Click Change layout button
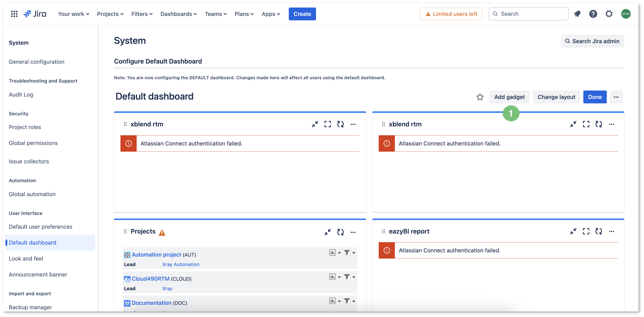This screenshot has width=644, height=317. coord(556,97)
